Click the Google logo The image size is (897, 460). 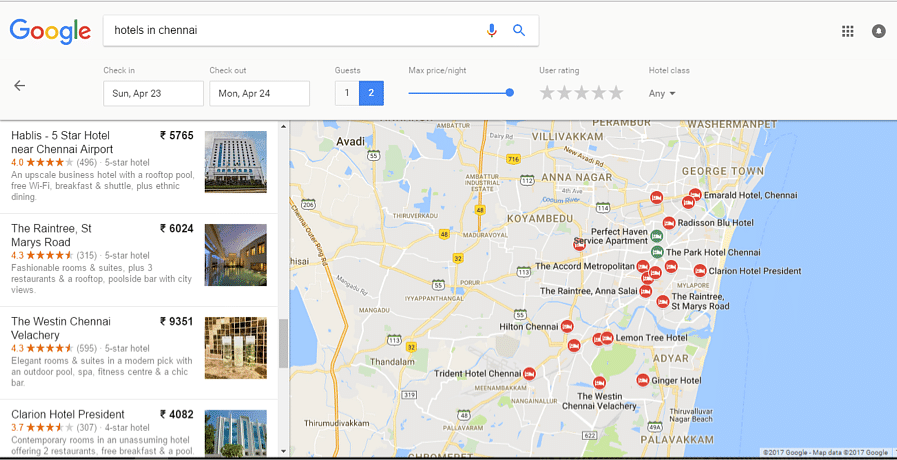coord(50,31)
